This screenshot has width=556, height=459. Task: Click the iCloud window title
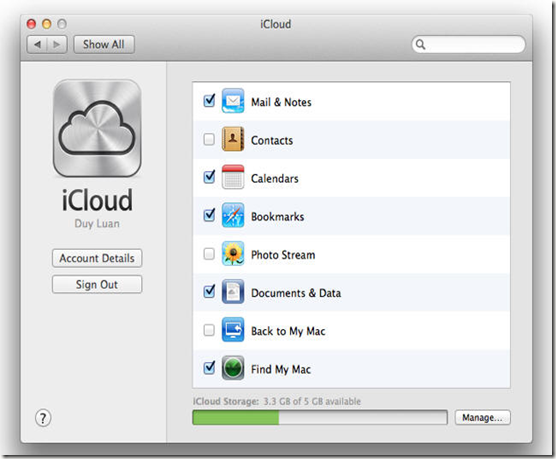tap(276, 24)
